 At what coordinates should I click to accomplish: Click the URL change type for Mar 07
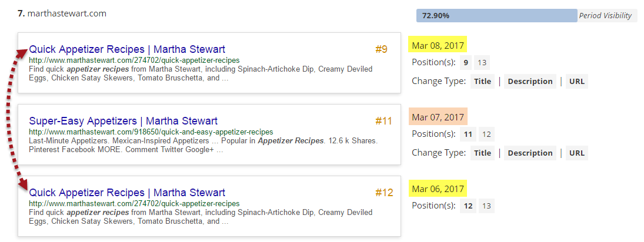[576, 153]
